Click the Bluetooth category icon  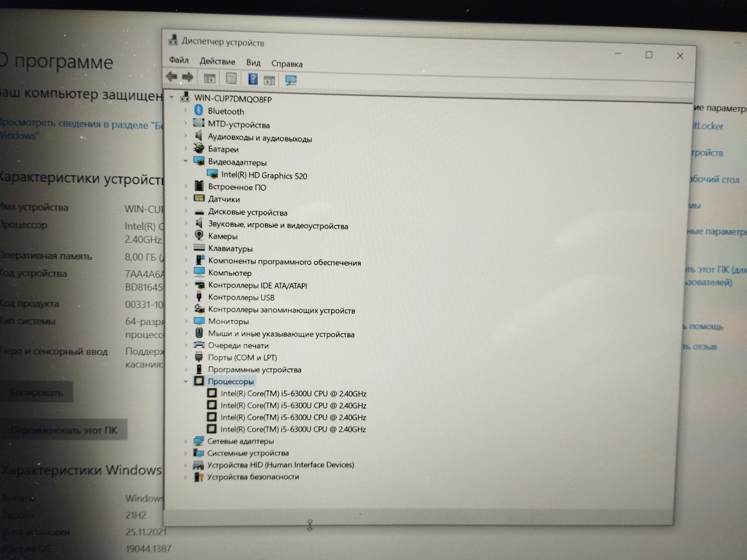(198, 110)
